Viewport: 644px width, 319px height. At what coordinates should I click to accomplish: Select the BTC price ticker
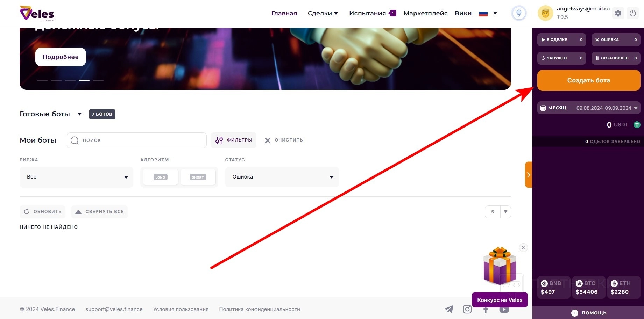[588, 288]
